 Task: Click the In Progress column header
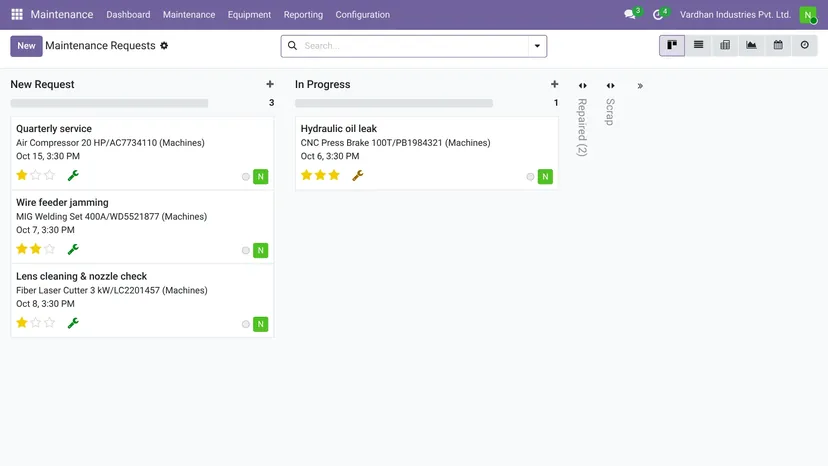[x=323, y=85]
